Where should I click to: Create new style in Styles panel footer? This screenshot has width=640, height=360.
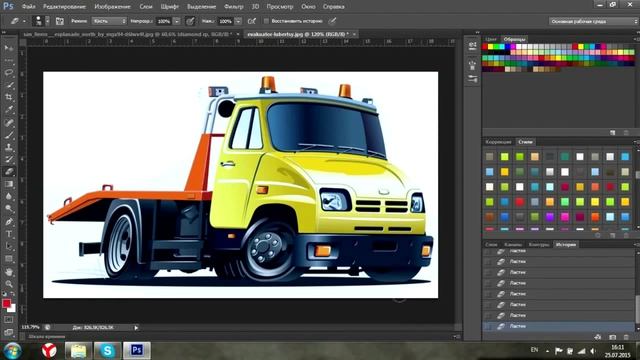[612, 236]
